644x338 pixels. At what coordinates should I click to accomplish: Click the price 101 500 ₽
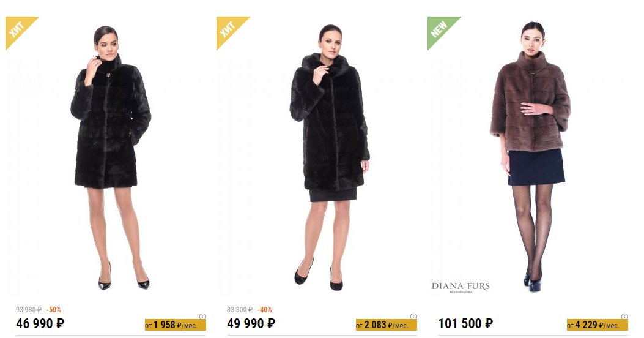(466, 323)
